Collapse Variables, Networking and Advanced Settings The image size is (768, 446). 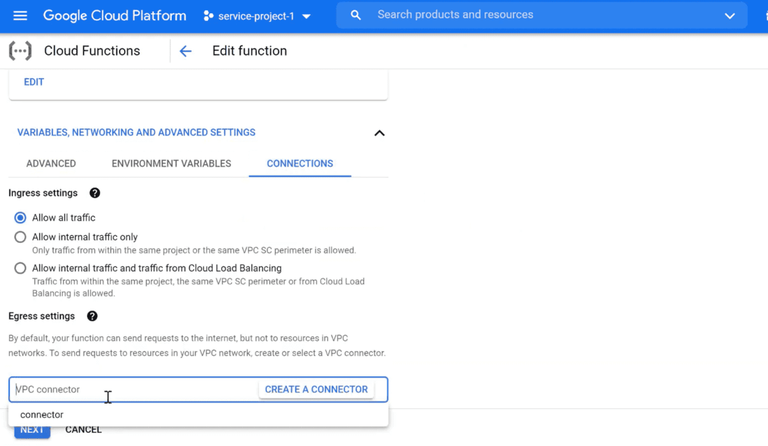pos(379,133)
